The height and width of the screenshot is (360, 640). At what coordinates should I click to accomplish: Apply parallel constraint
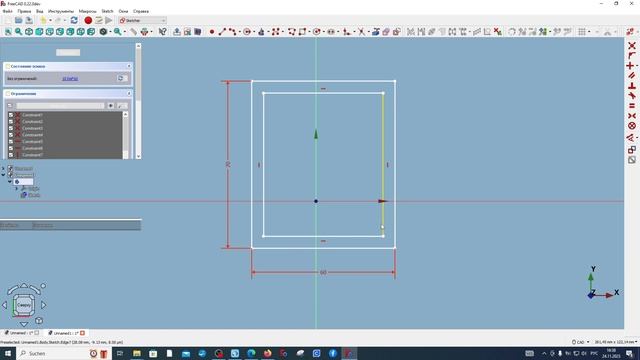(x=632, y=76)
